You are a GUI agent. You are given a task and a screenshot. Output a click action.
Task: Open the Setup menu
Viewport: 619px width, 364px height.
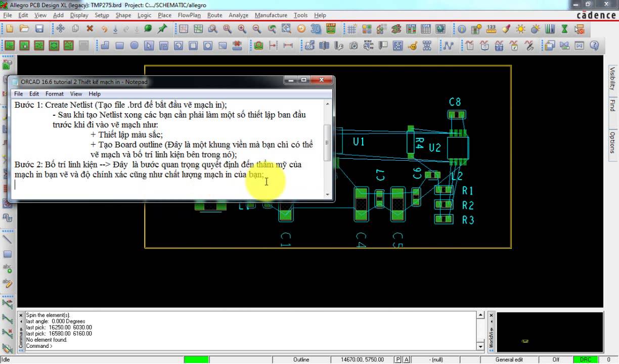[102, 15]
